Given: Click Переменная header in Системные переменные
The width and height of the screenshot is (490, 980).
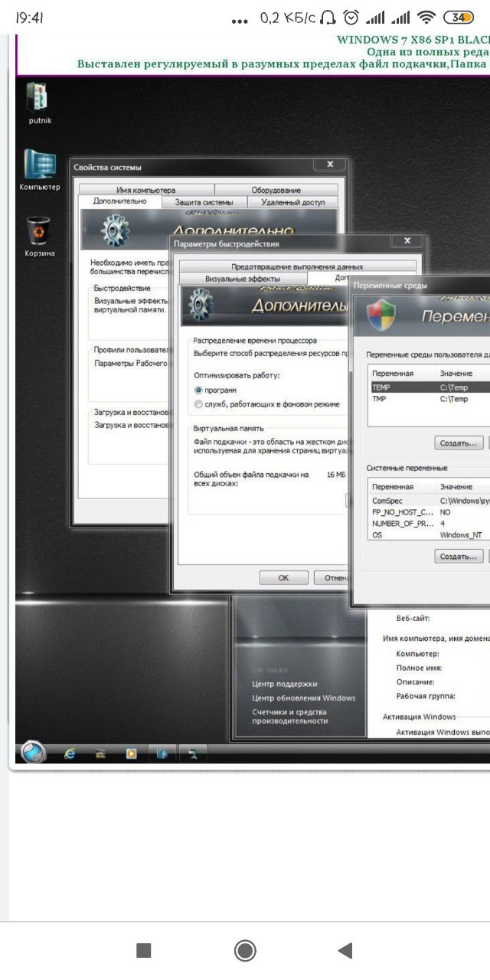Looking at the screenshot, I should click(402, 487).
